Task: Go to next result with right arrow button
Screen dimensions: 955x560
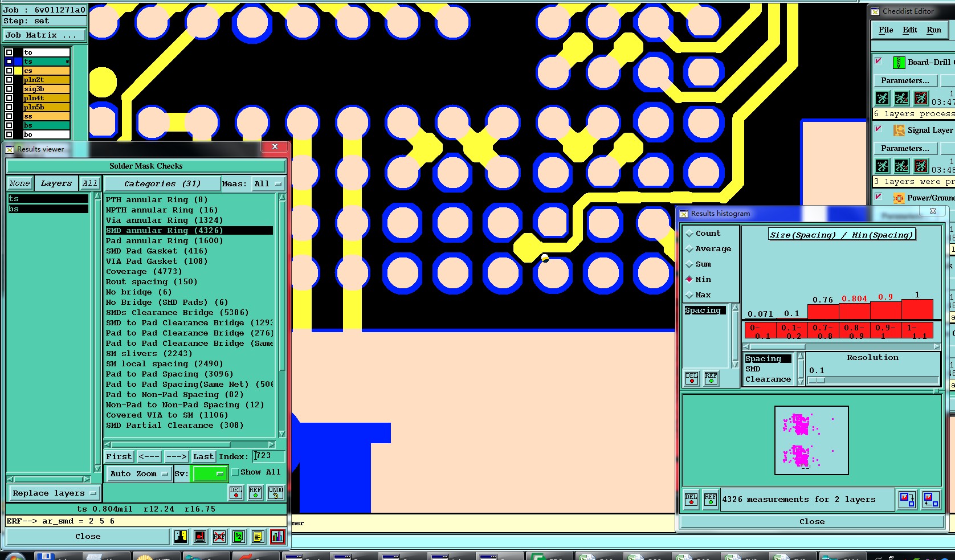Action: (x=176, y=456)
